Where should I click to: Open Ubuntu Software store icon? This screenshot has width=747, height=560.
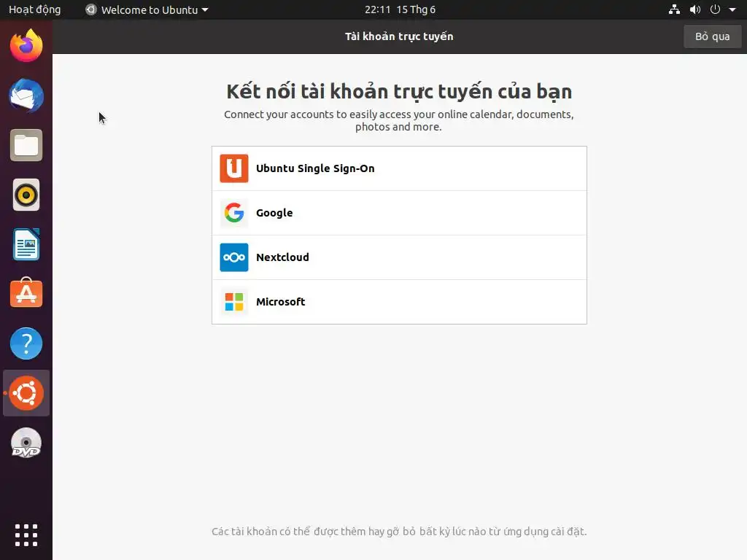tap(26, 293)
